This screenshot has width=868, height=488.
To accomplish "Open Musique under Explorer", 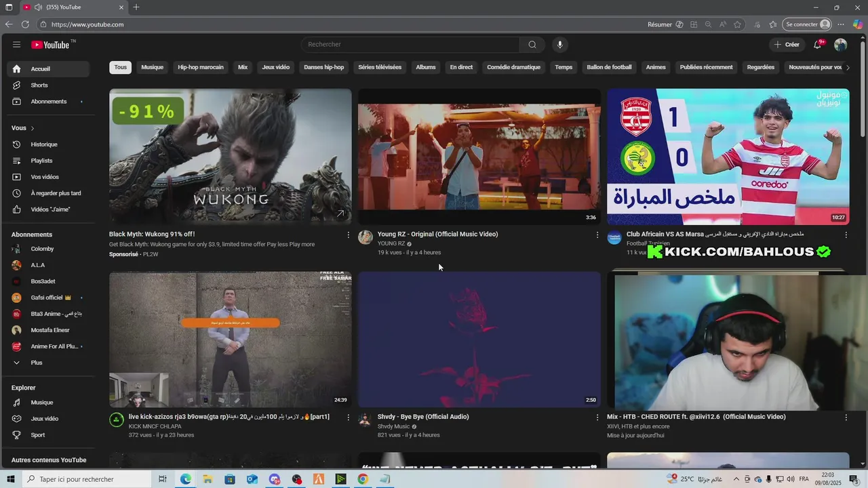I will [48, 403].
